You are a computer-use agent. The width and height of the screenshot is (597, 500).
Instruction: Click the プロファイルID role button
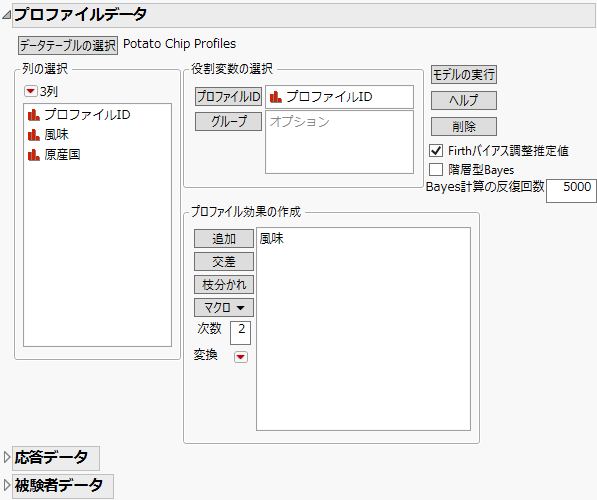tap(228, 97)
